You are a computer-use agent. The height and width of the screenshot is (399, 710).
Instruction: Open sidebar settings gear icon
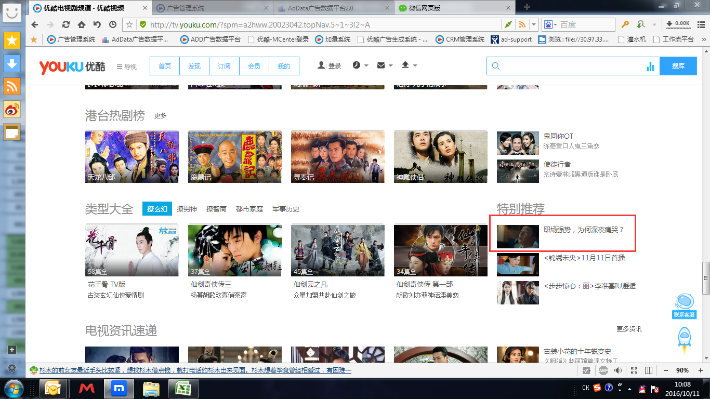[x=12, y=368]
